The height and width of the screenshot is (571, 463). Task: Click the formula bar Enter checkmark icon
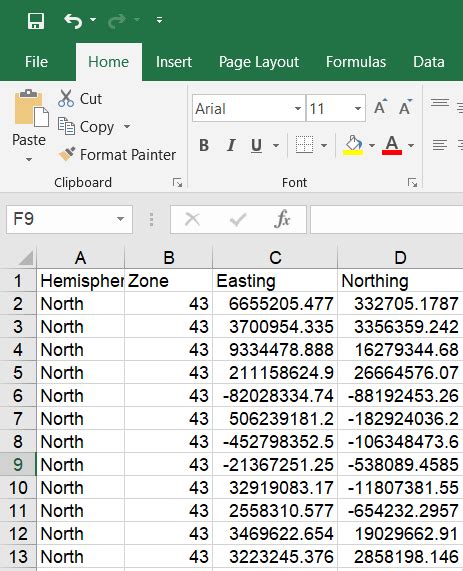click(x=238, y=219)
